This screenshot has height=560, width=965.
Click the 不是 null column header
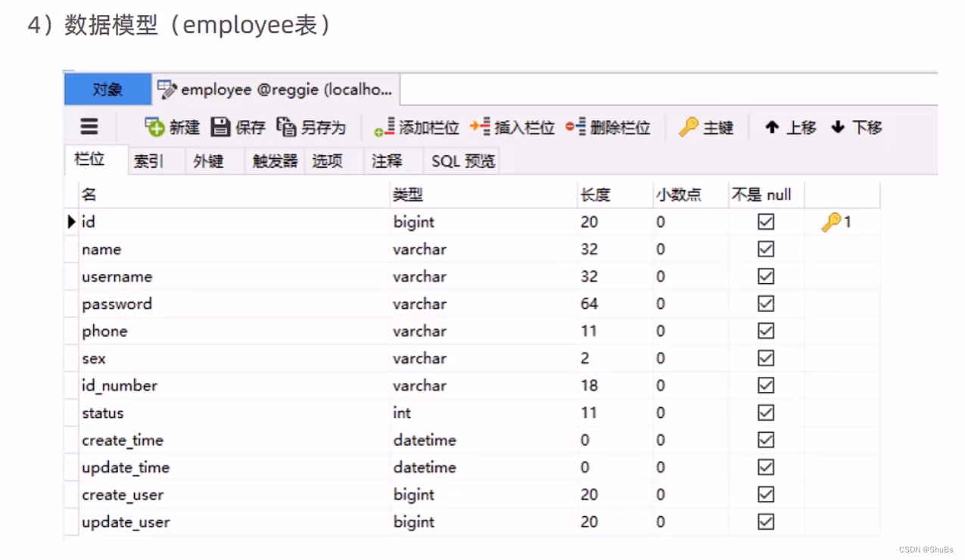coord(766,194)
